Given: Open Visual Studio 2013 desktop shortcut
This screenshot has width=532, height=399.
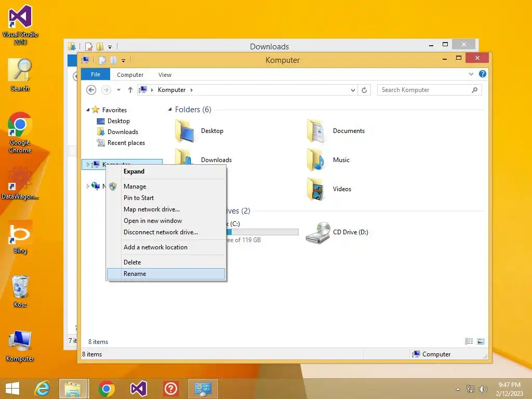Looking at the screenshot, I should [20, 24].
